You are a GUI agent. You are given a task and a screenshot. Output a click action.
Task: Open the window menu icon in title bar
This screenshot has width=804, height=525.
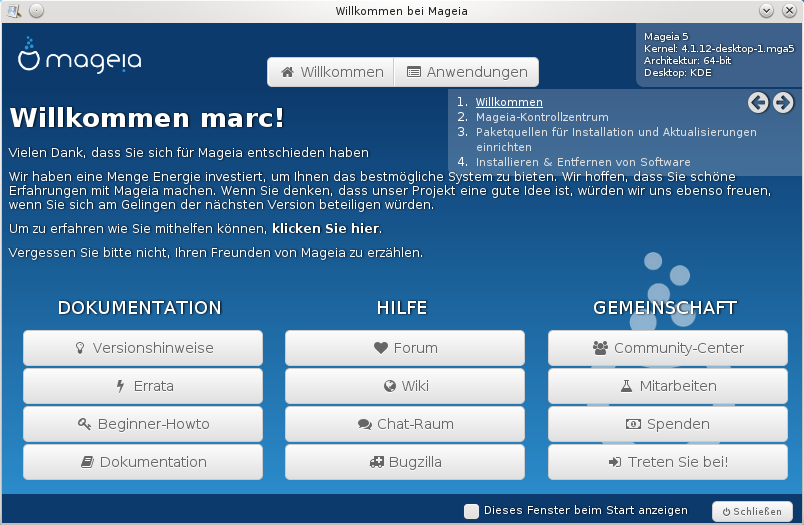tap(14, 11)
